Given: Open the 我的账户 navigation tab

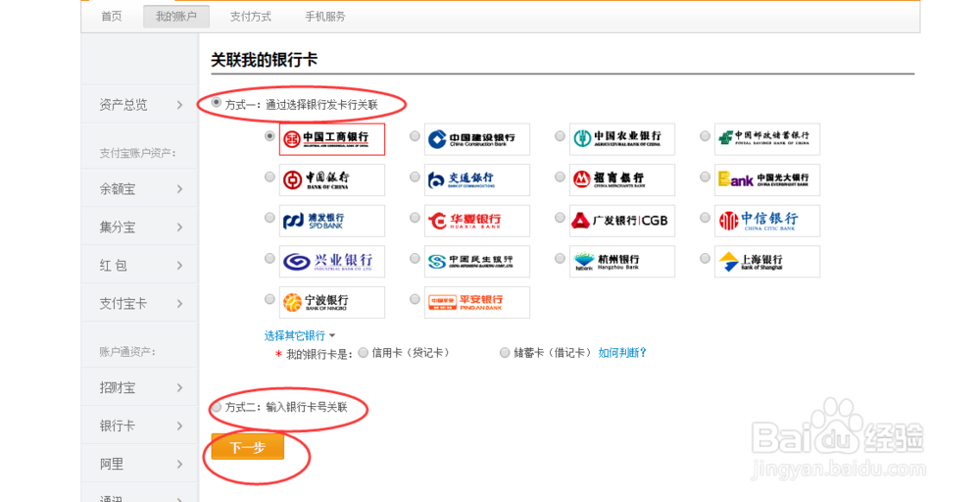Looking at the screenshot, I should click(175, 17).
